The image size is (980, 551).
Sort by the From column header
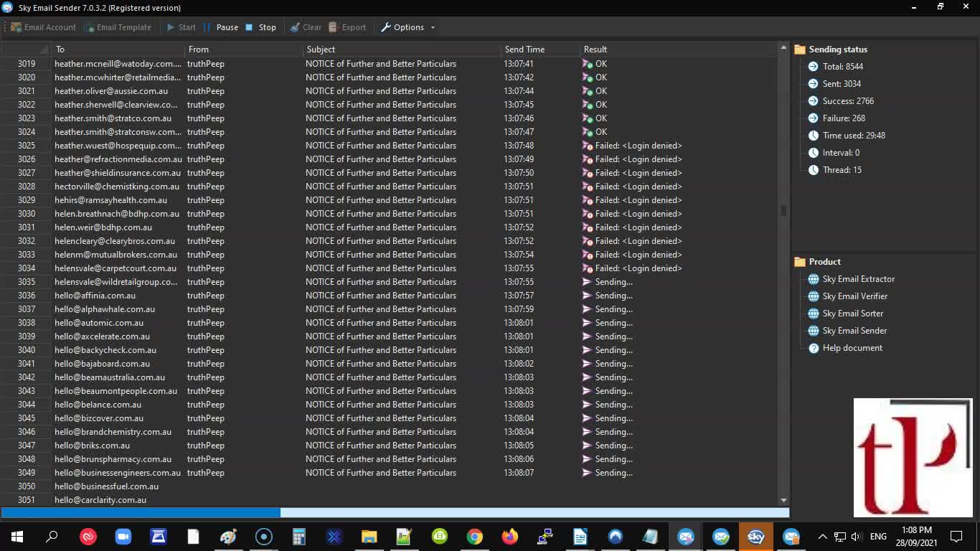(244, 50)
